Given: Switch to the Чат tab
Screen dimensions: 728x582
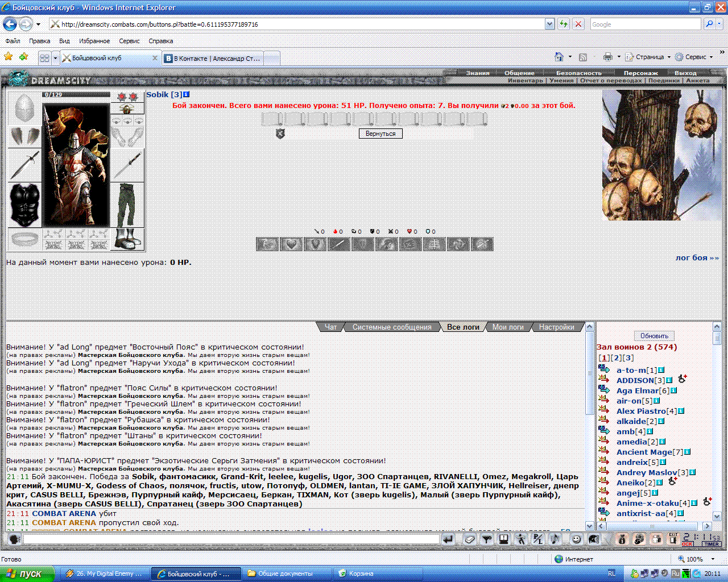Looking at the screenshot, I should [330, 327].
